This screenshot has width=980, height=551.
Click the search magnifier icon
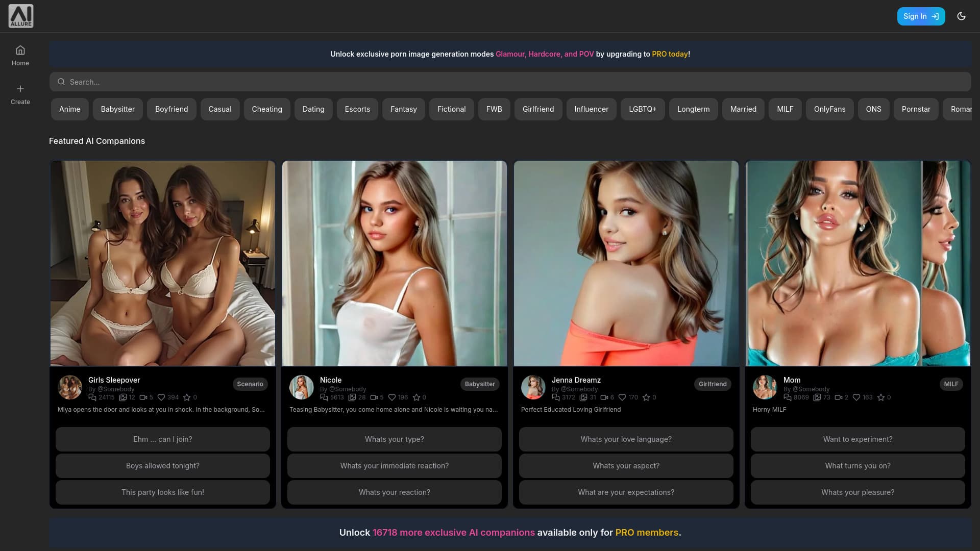[61, 82]
